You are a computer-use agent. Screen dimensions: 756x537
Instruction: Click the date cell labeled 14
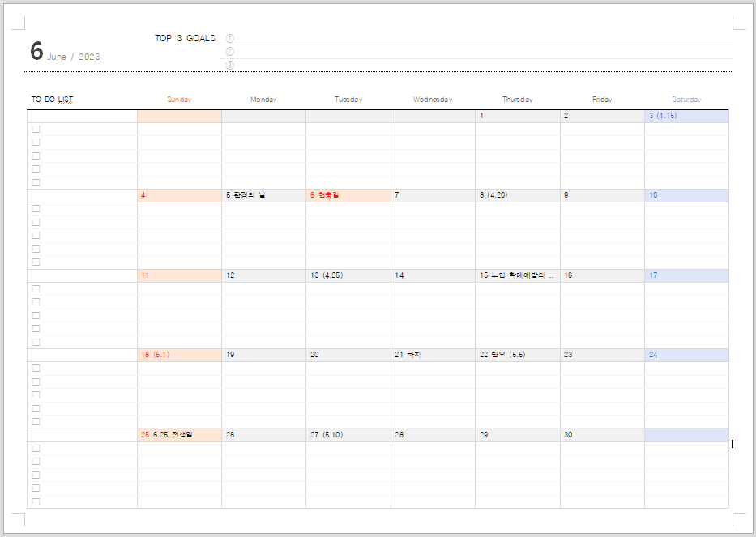[433, 275]
